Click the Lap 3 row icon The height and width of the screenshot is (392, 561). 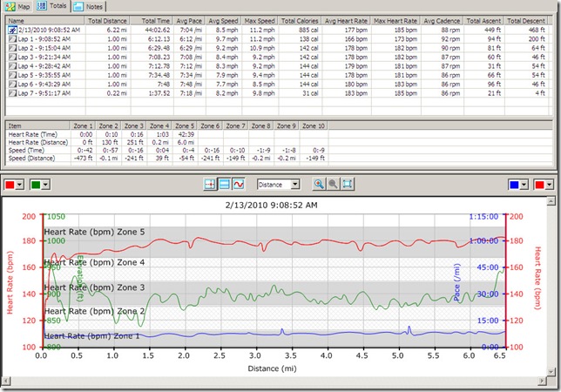(x=12, y=57)
